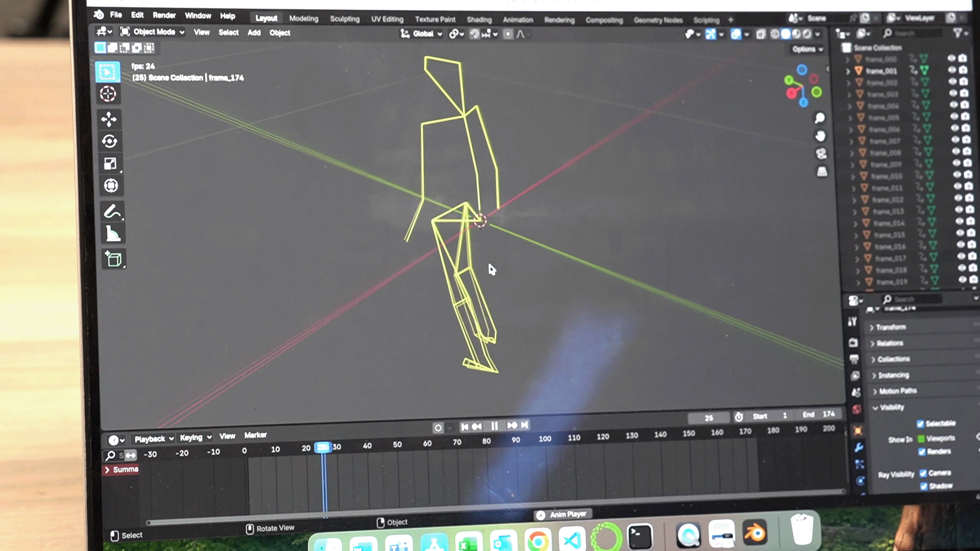The image size is (980, 551).
Task: Select the Measure tool
Action: click(x=113, y=234)
